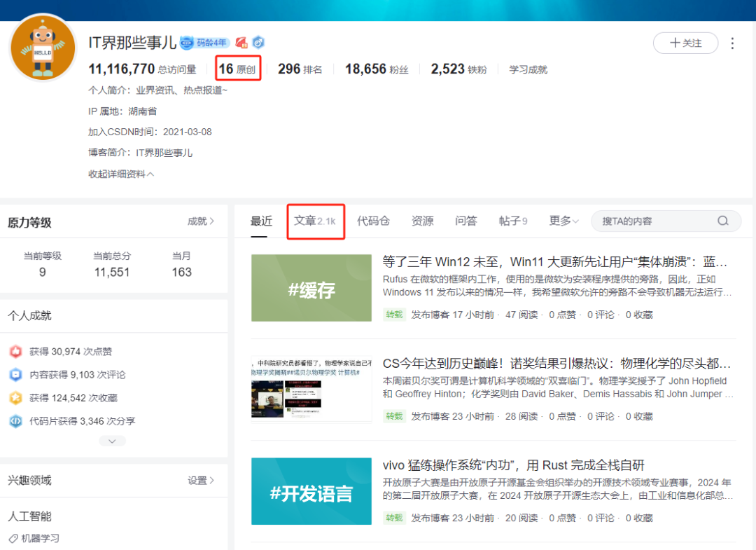Click the code snippet share icon
Viewport: 756px width, 550px height.
[15, 420]
